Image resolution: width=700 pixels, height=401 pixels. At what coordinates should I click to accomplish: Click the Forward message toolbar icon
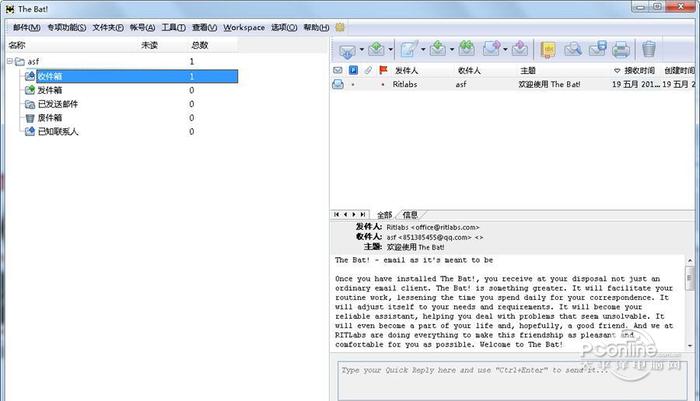tap(492, 49)
